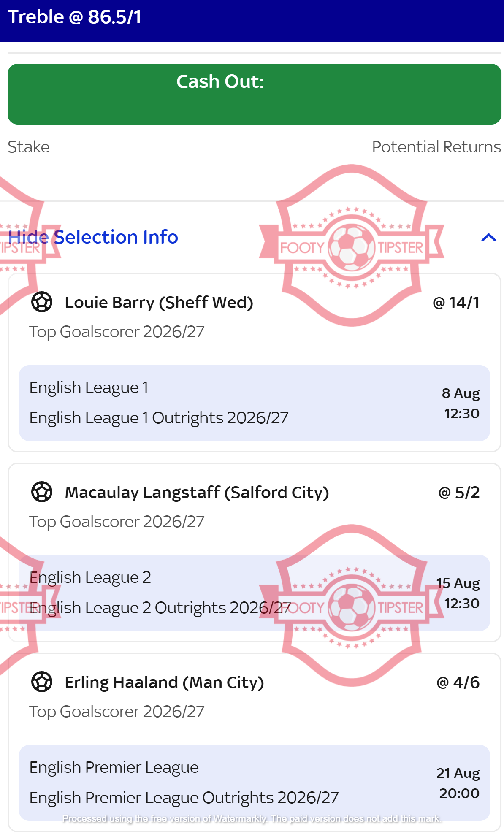
Task: Tap the Hide Selection Info link
Action: 93,237
